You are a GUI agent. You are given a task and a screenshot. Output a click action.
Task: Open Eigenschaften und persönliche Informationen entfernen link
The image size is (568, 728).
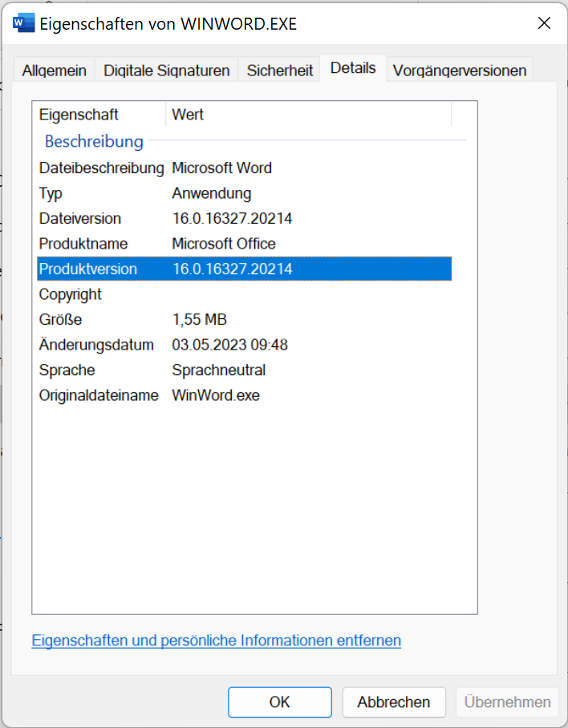coord(217,641)
